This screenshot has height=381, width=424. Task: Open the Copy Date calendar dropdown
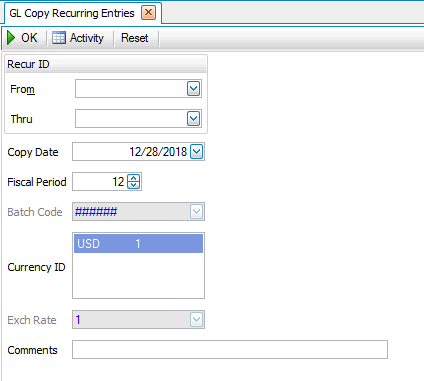click(197, 152)
